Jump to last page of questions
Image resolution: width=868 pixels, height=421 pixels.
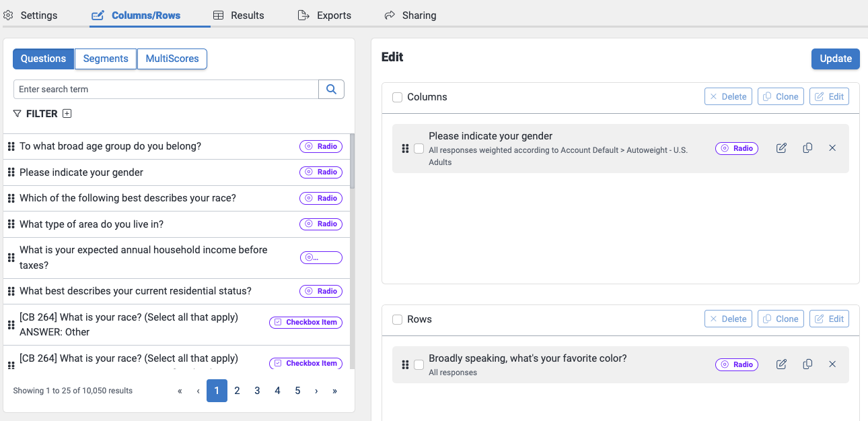click(x=334, y=391)
